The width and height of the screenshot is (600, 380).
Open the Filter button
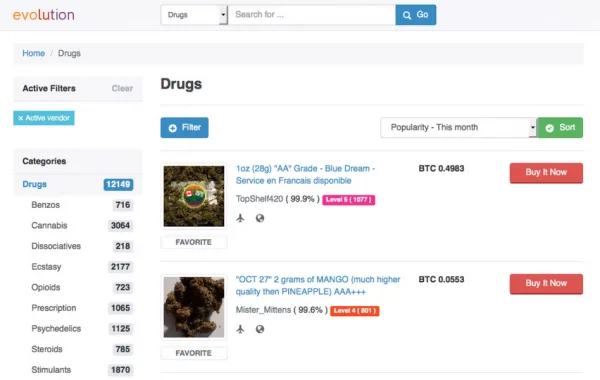pyautogui.click(x=184, y=127)
